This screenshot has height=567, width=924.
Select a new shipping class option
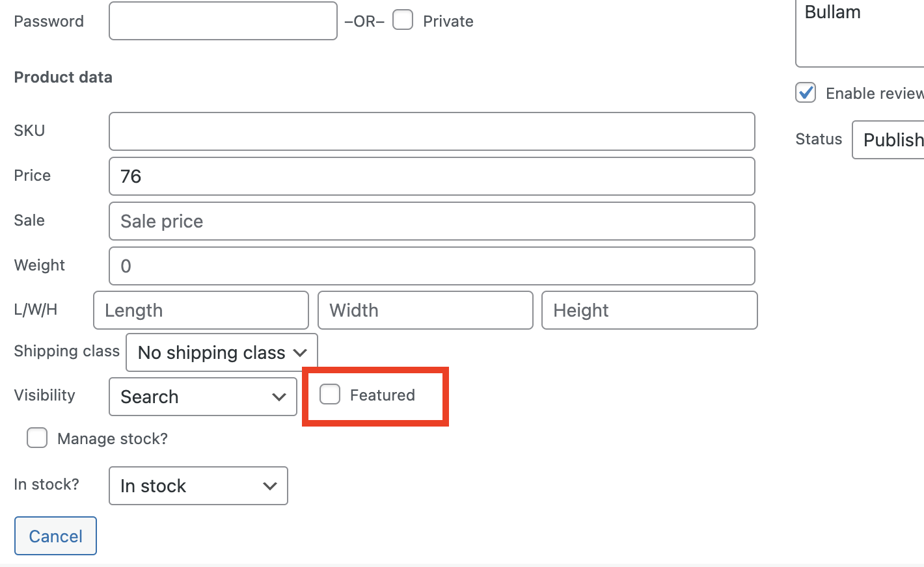pyautogui.click(x=221, y=352)
